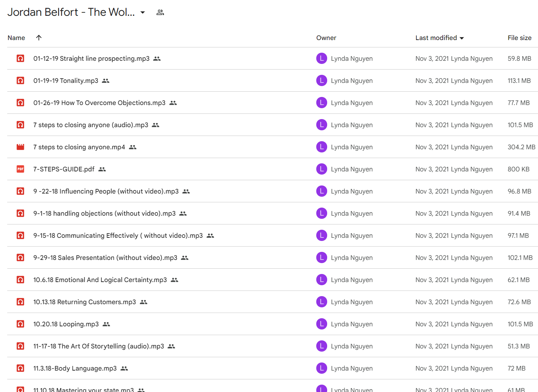Click video icon of 7 steps to closing anyone.mp4
The height and width of the screenshot is (392, 538).
(x=20, y=147)
